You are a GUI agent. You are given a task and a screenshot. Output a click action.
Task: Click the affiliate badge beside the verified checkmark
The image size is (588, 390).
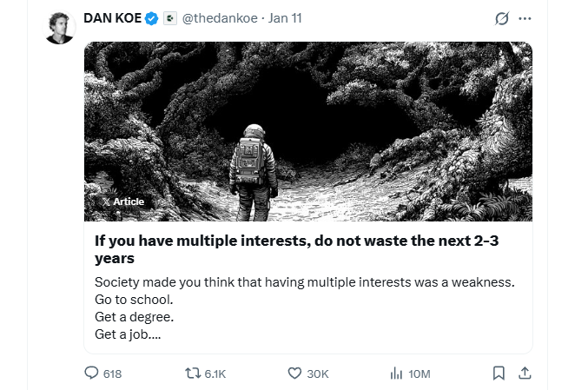pyautogui.click(x=170, y=18)
